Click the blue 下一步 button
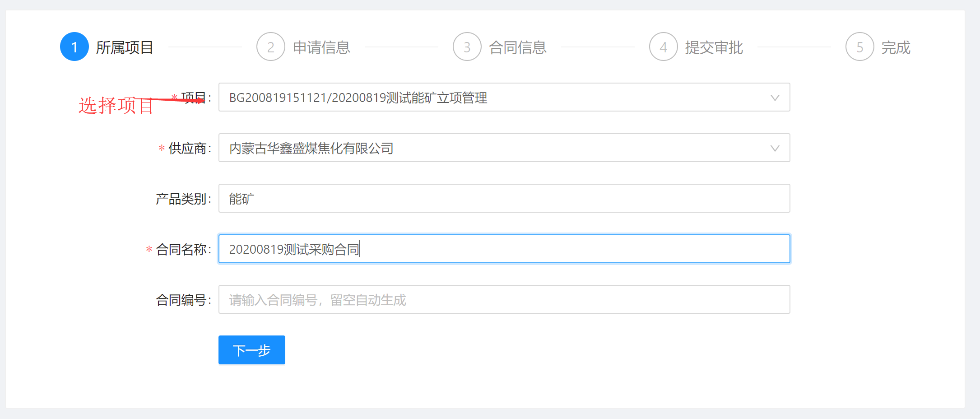This screenshot has width=980, height=419. pos(252,350)
